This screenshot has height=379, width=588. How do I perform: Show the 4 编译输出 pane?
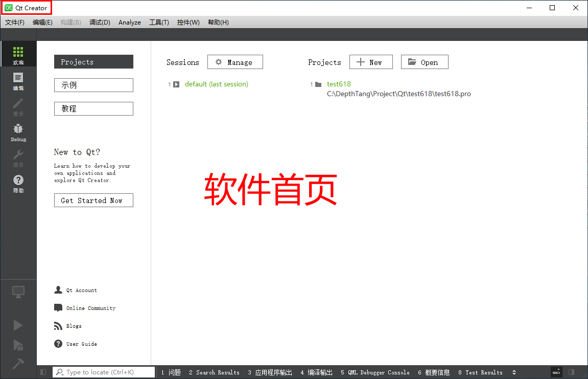click(x=317, y=372)
